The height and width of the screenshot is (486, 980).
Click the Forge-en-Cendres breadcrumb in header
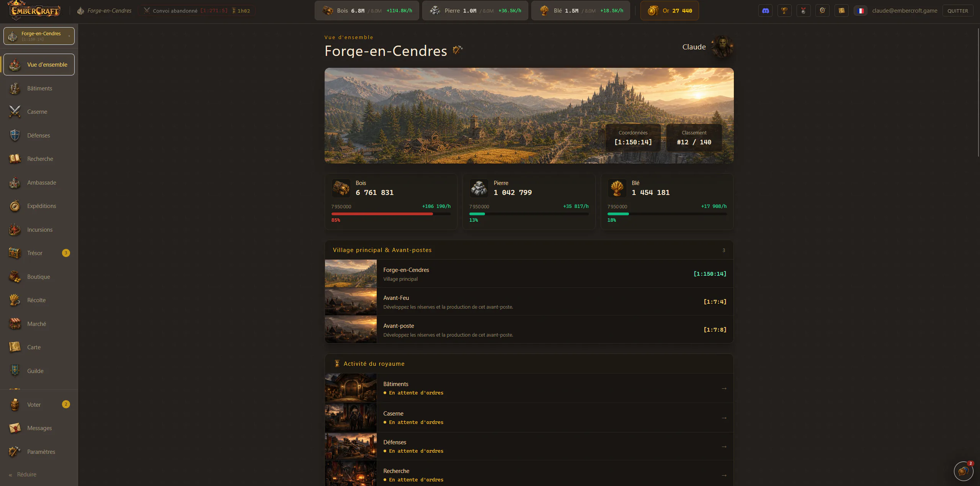point(104,11)
